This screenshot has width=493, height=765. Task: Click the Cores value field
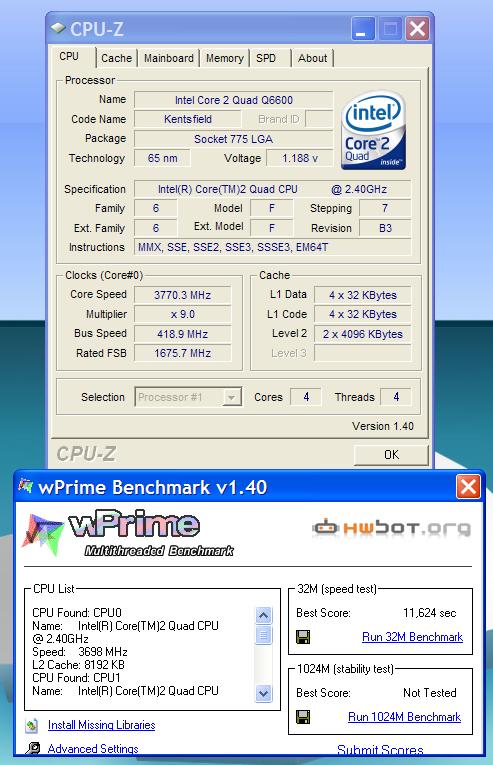click(x=306, y=397)
